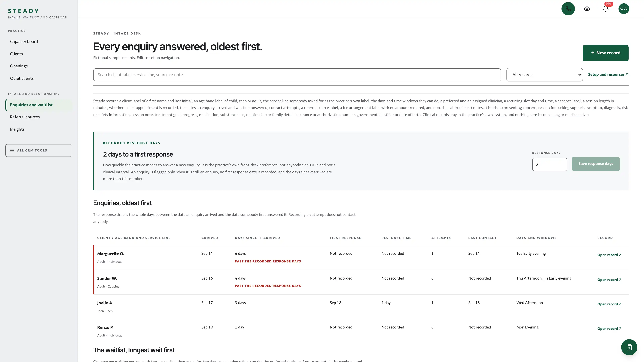Open Insights in the sidebar
The height and width of the screenshot is (362, 644).
[x=17, y=129]
